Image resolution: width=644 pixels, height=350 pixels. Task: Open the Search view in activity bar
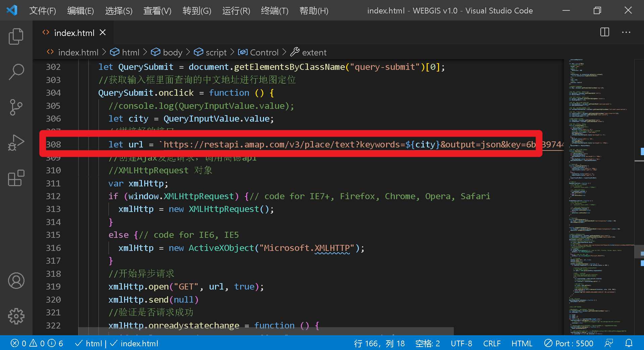pos(16,72)
